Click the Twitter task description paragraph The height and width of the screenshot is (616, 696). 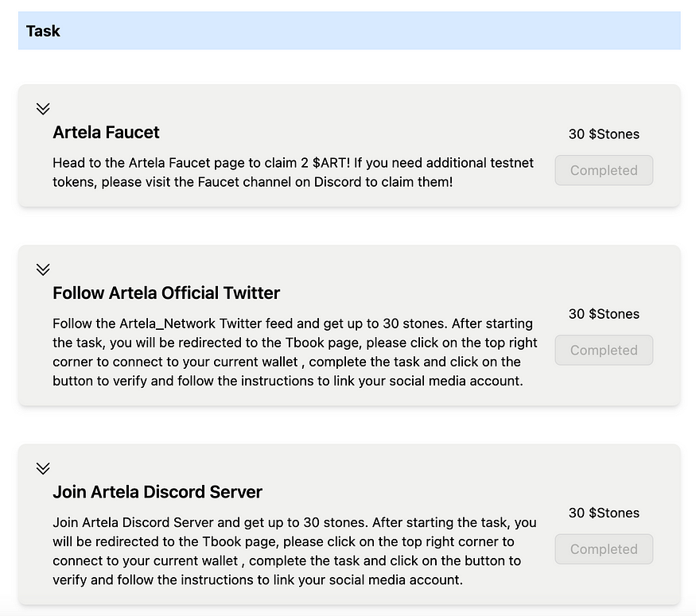click(295, 352)
